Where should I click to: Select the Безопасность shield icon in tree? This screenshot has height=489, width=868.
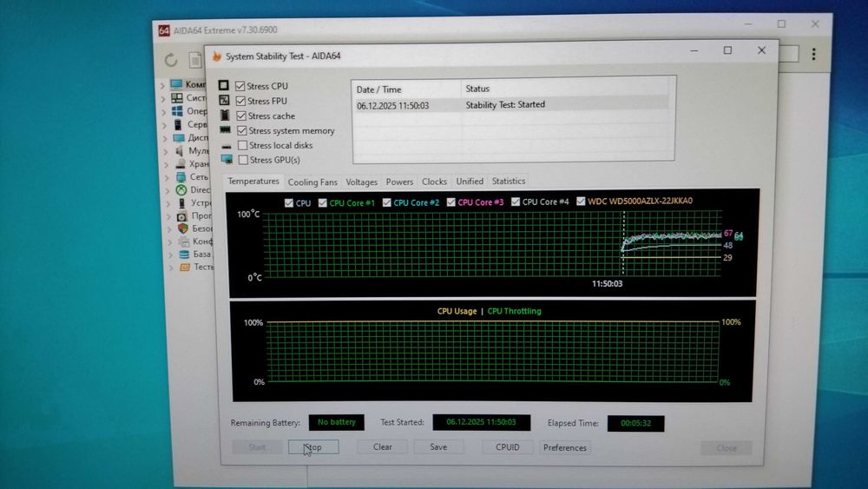pyautogui.click(x=182, y=228)
